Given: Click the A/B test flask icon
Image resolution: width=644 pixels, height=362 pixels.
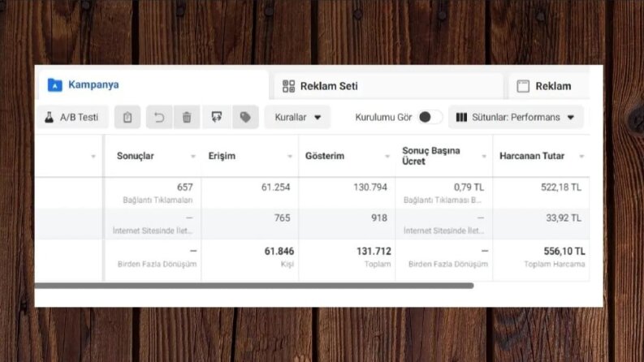Looking at the screenshot, I should click(50, 118).
